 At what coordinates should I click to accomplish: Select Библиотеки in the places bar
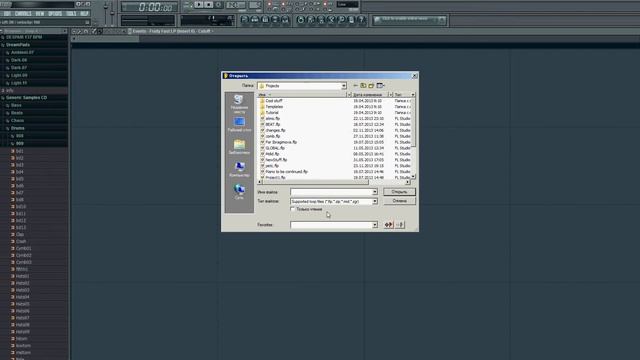click(x=239, y=147)
